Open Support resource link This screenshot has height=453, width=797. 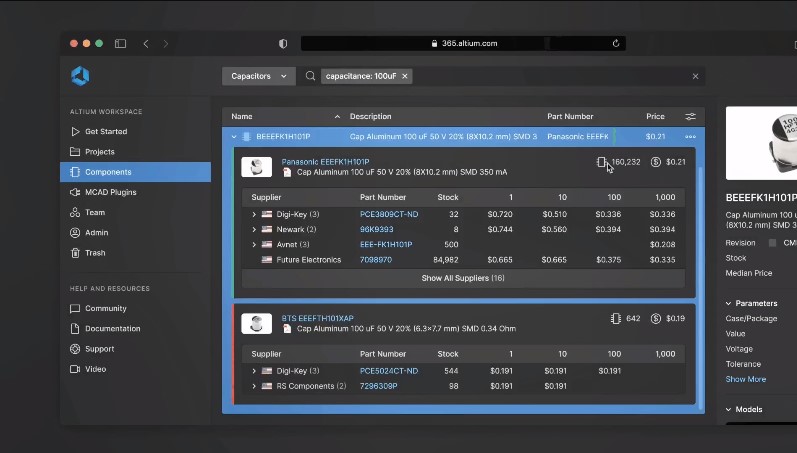click(x=135, y=349)
